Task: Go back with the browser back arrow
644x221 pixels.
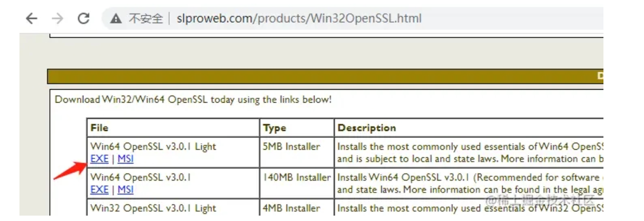Action: click(x=31, y=18)
